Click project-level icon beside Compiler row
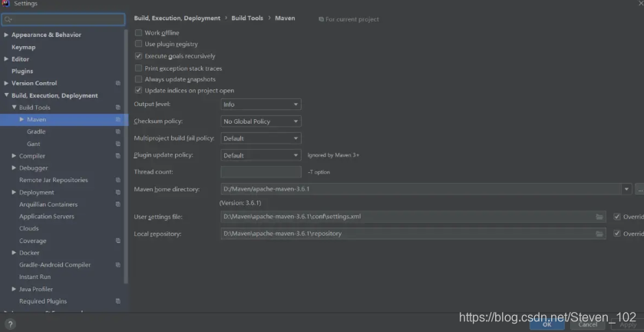This screenshot has height=332, width=644. (x=118, y=156)
